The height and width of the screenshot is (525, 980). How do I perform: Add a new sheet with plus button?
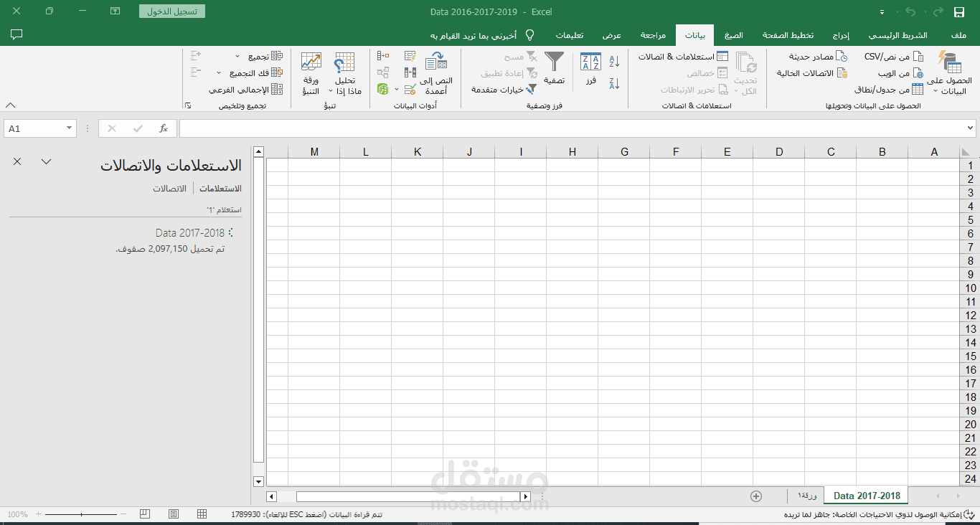755,496
